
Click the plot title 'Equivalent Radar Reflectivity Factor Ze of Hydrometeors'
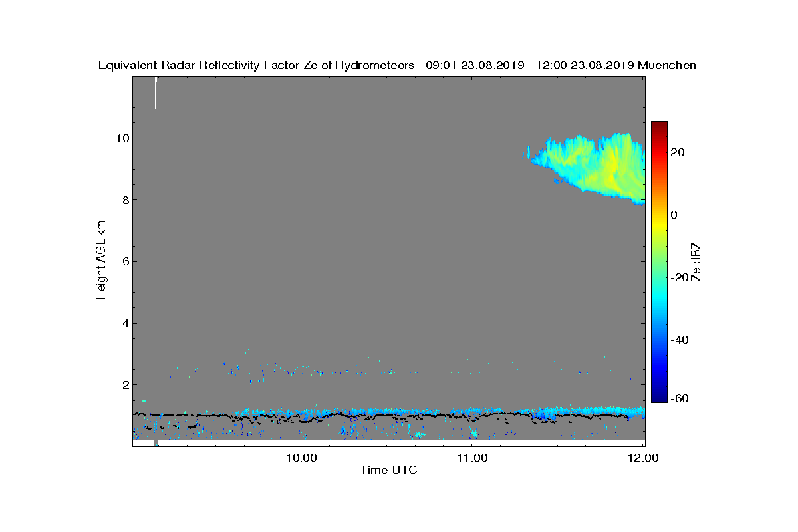pyautogui.click(x=257, y=65)
